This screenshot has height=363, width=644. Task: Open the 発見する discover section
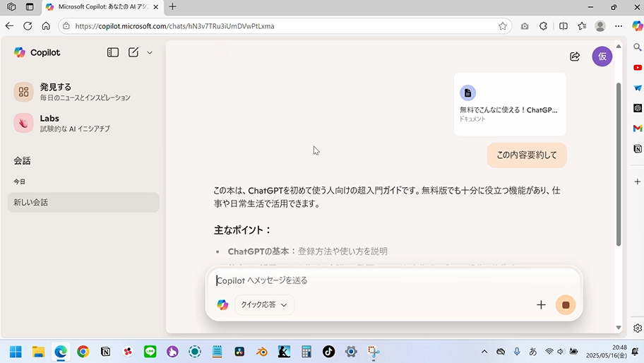pos(71,92)
